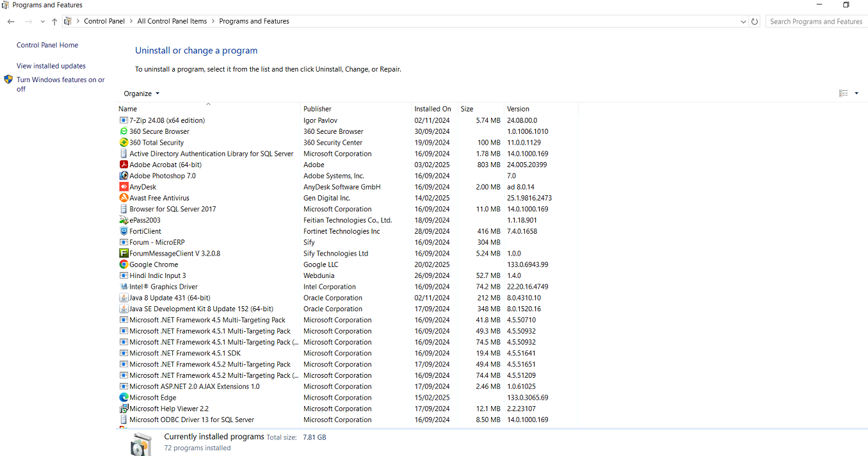Click the Adobe Acrobat (64-bit) icon

click(124, 165)
